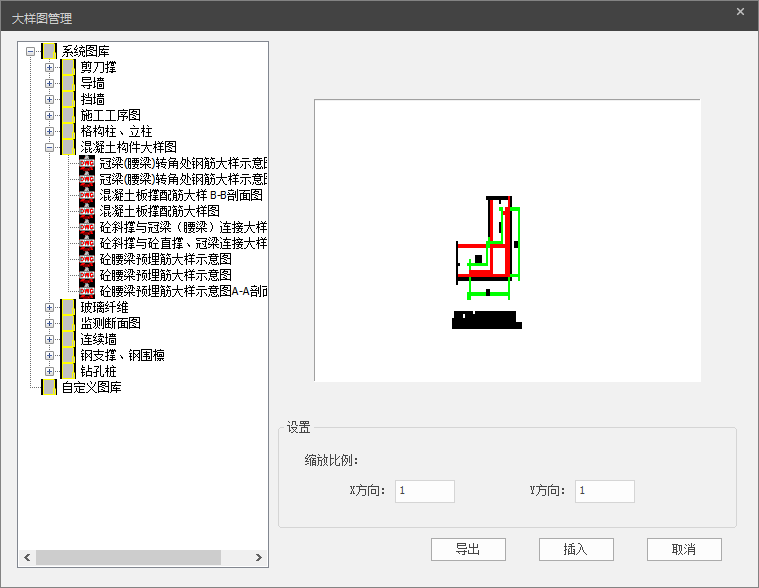The width and height of the screenshot is (759, 588).
Task: Select the 施工工序图 label
Action: click(111, 115)
